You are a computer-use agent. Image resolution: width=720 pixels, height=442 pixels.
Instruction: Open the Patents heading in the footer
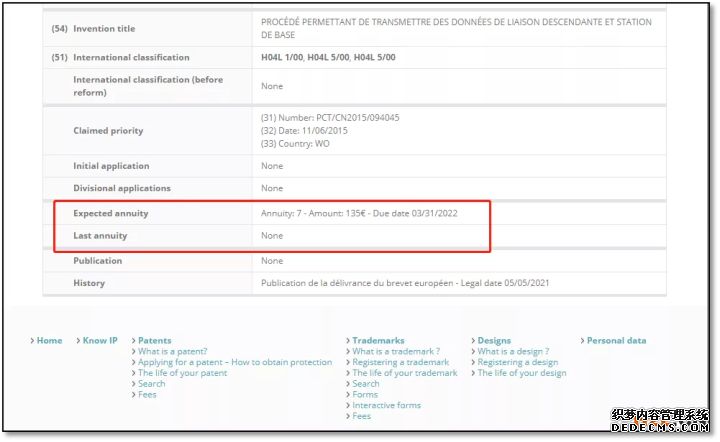pyautogui.click(x=154, y=341)
